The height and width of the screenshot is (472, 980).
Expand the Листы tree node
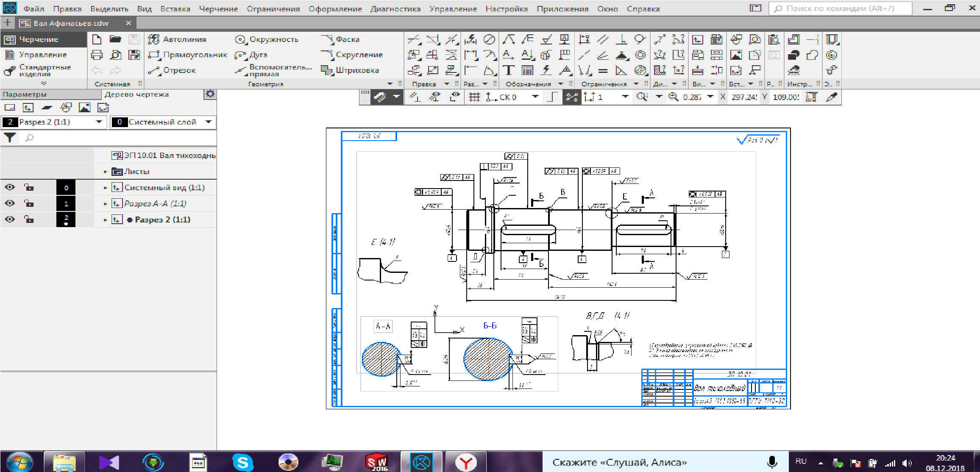pyautogui.click(x=105, y=172)
